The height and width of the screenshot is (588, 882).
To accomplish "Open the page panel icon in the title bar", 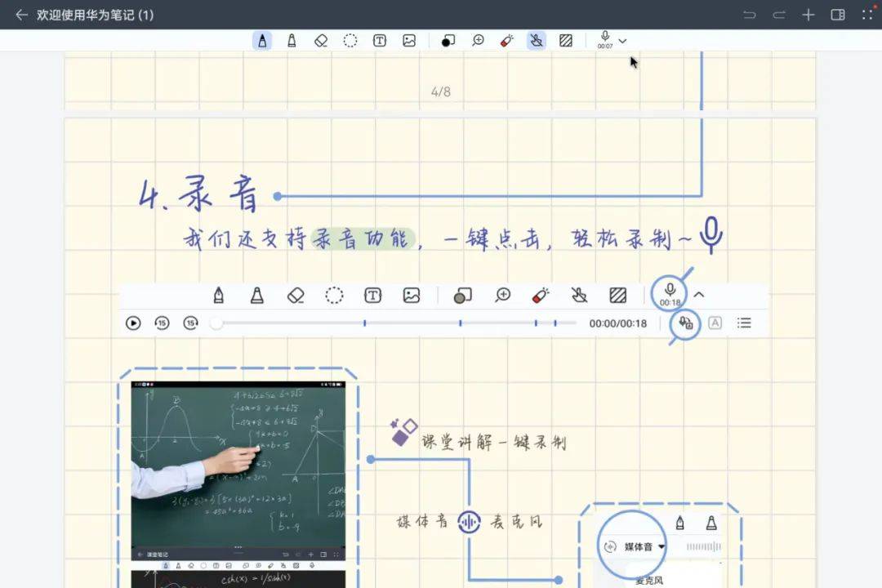I will coord(837,15).
